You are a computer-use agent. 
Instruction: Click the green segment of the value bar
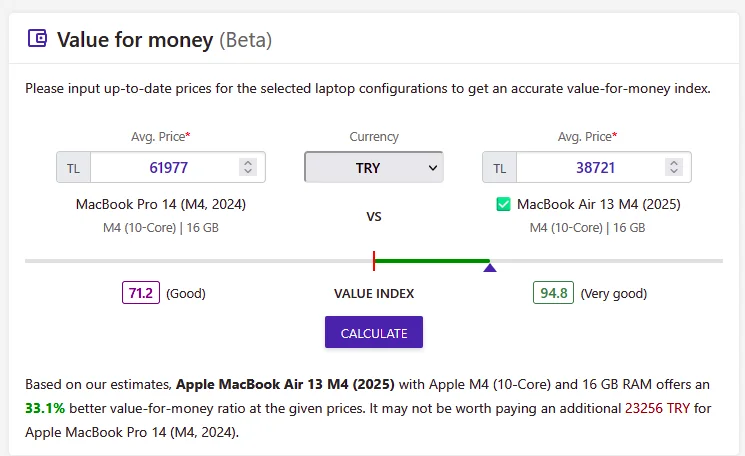click(431, 261)
